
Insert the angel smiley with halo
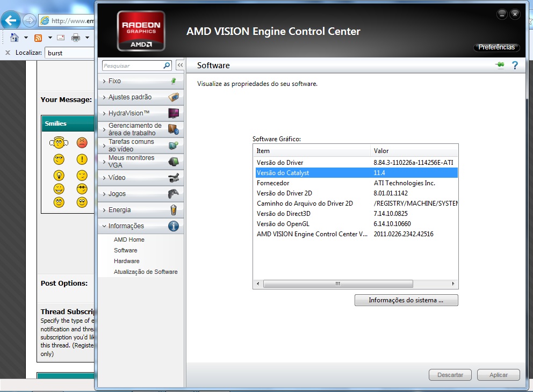point(59,143)
